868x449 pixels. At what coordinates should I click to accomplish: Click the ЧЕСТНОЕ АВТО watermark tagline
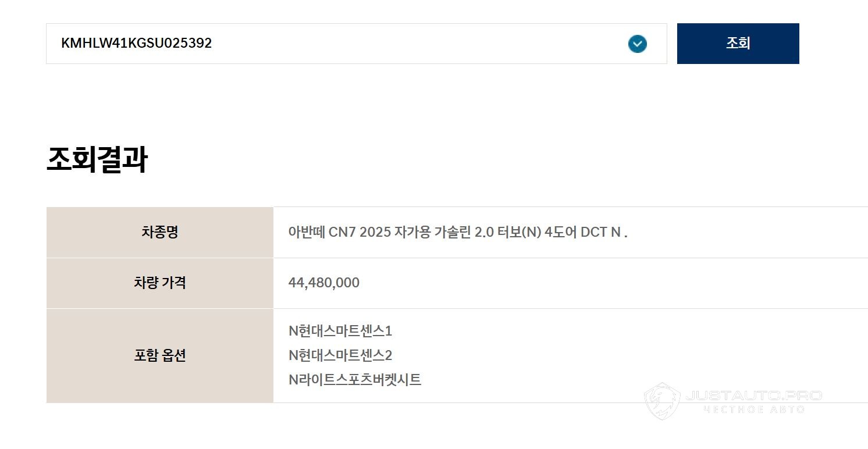click(x=753, y=409)
